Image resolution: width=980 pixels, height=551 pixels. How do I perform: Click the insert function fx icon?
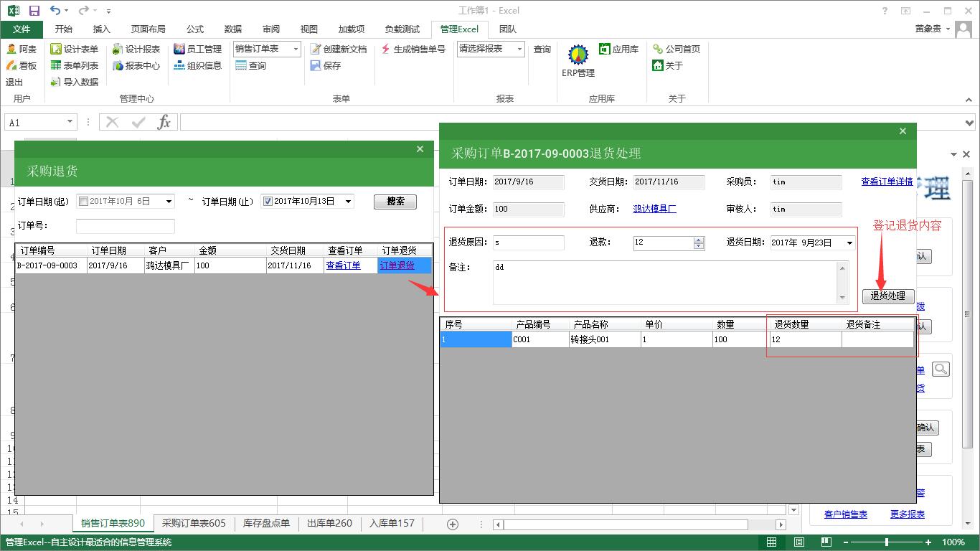tap(164, 122)
